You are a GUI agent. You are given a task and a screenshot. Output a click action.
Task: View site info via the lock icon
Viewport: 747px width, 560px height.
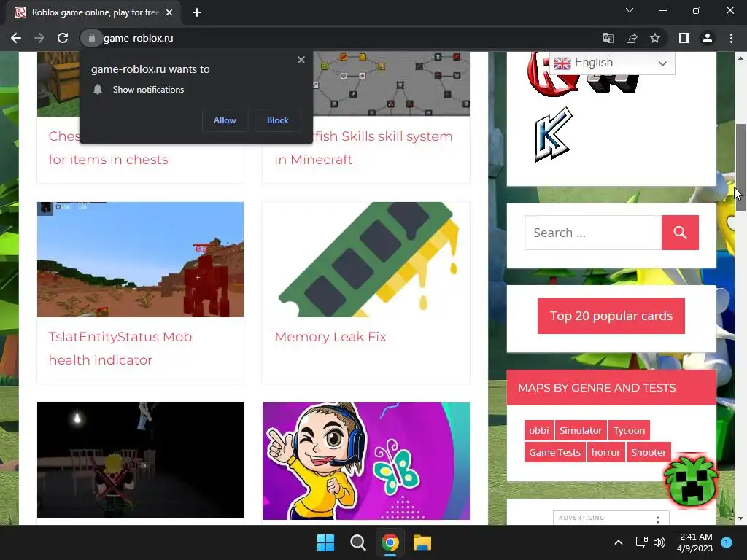pyautogui.click(x=91, y=38)
